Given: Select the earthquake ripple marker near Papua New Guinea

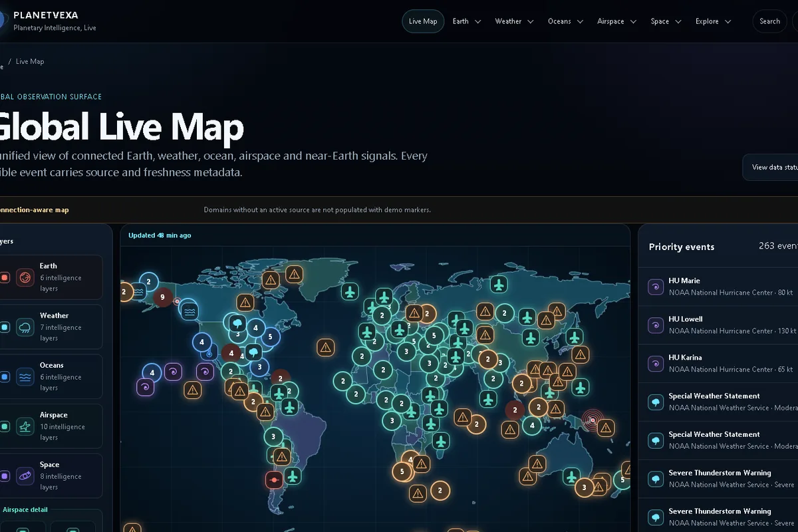Looking at the screenshot, I should pyautogui.click(x=591, y=420).
